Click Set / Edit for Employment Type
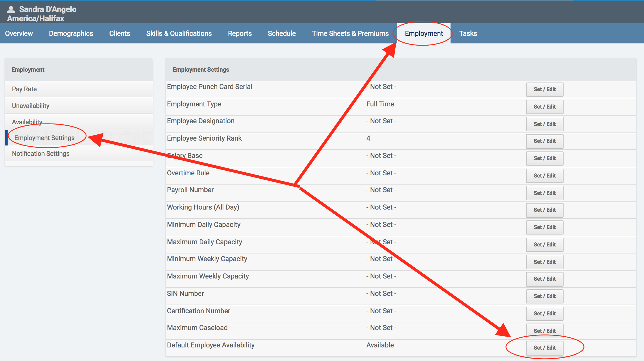Image resolution: width=644 pixels, height=361 pixels. (x=545, y=107)
